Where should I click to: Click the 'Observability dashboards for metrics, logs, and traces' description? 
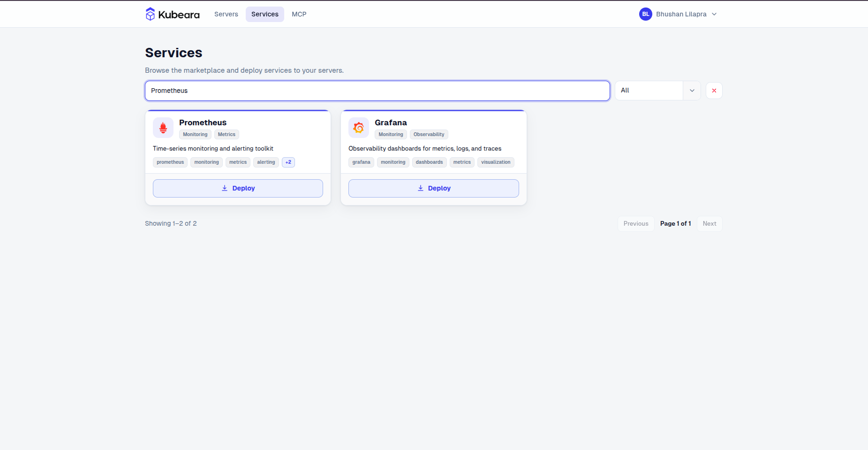(x=425, y=149)
